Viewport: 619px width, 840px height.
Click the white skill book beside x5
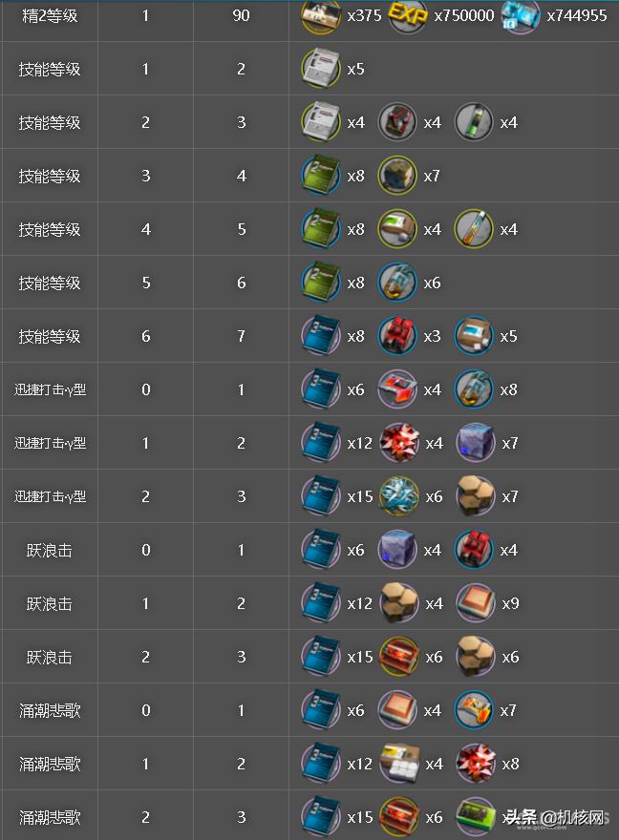pos(321,69)
